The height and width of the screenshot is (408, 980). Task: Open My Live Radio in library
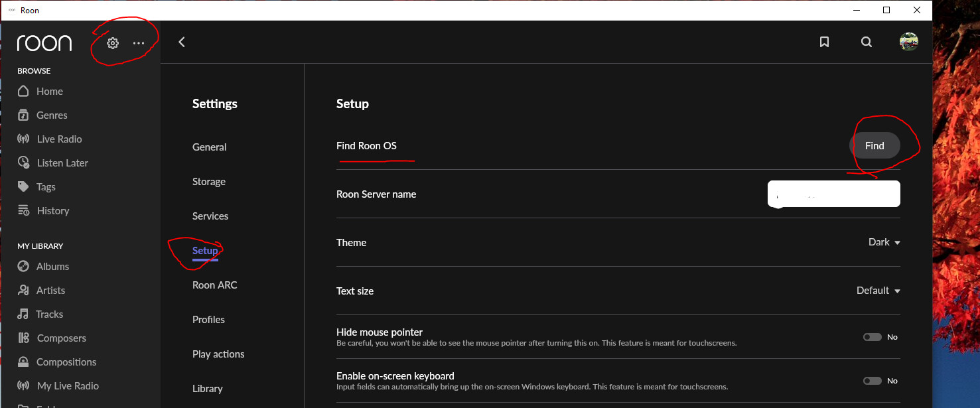tap(68, 386)
